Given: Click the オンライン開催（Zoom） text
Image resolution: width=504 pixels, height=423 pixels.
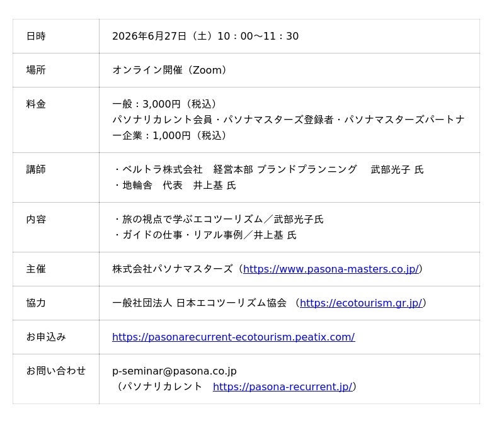Looking at the screenshot, I should [170, 70].
